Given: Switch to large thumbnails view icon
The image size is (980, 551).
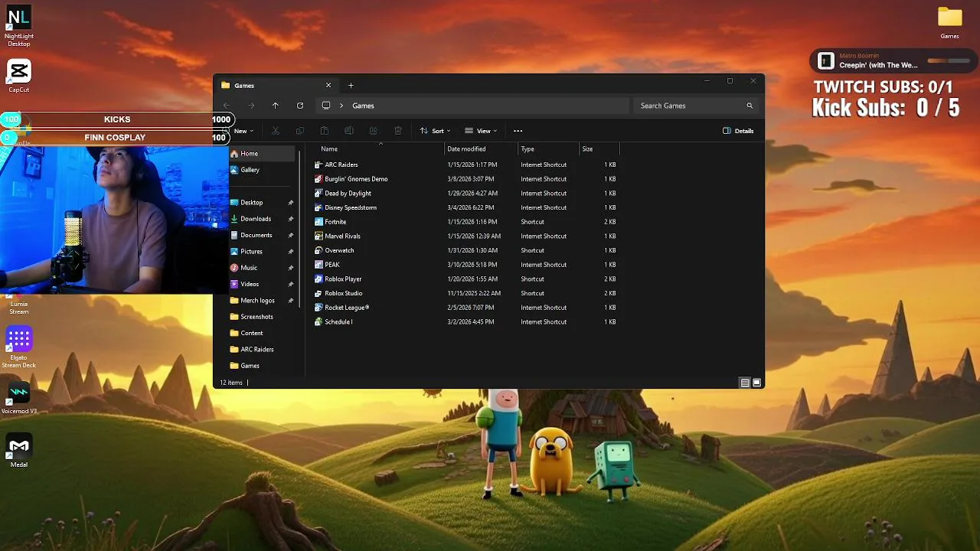Looking at the screenshot, I should click(757, 383).
